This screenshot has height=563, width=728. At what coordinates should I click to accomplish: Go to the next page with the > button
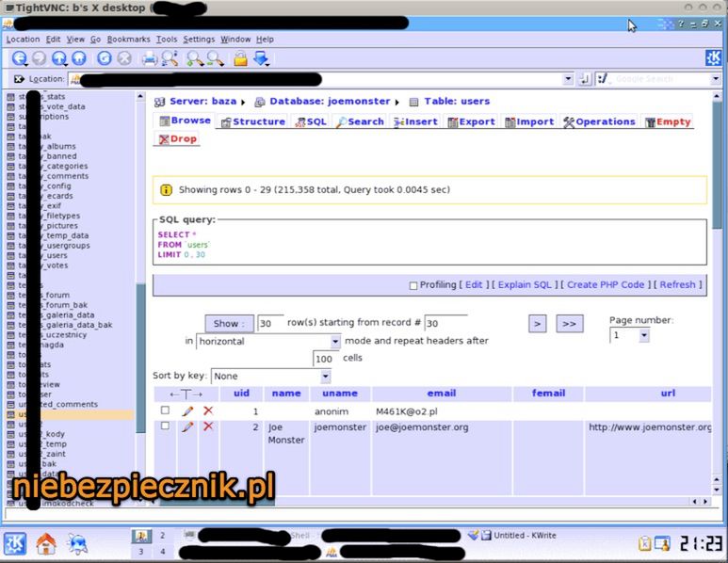[x=537, y=324]
